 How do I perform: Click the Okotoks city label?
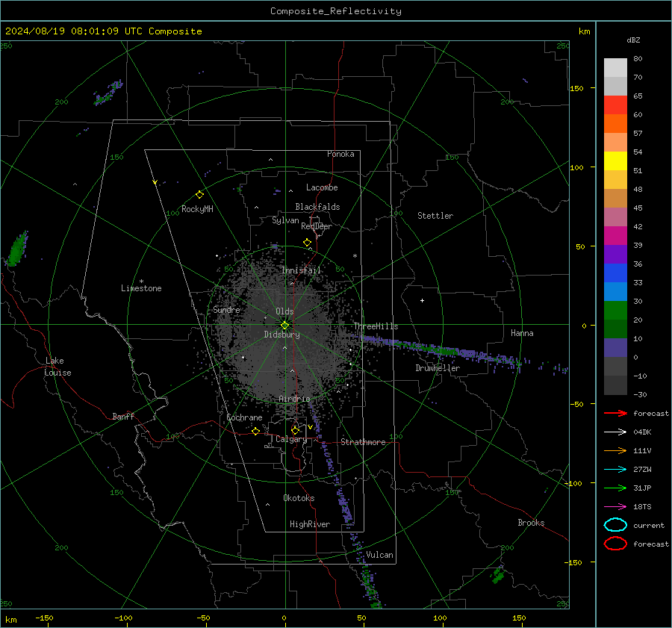(299, 498)
